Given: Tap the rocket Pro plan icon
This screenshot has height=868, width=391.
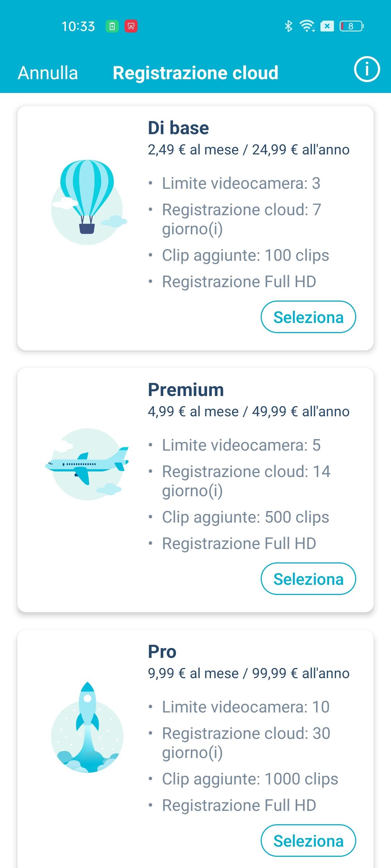Looking at the screenshot, I should tap(87, 727).
